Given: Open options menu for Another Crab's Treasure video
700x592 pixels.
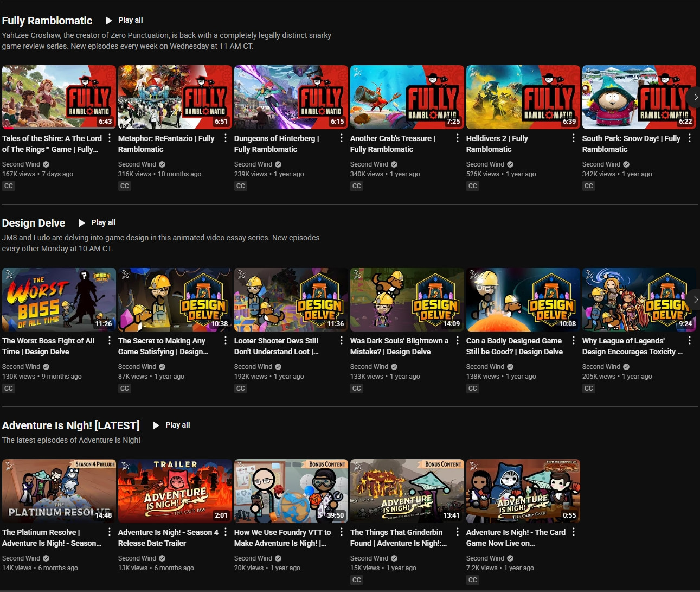Looking at the screenshot, I should click(x=458, y=138).
